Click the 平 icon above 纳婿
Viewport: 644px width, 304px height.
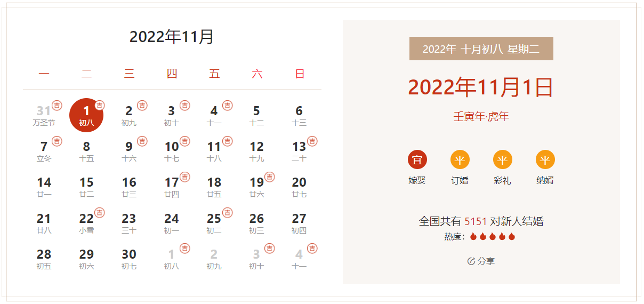pyautogui.click(x=545, y=159)
